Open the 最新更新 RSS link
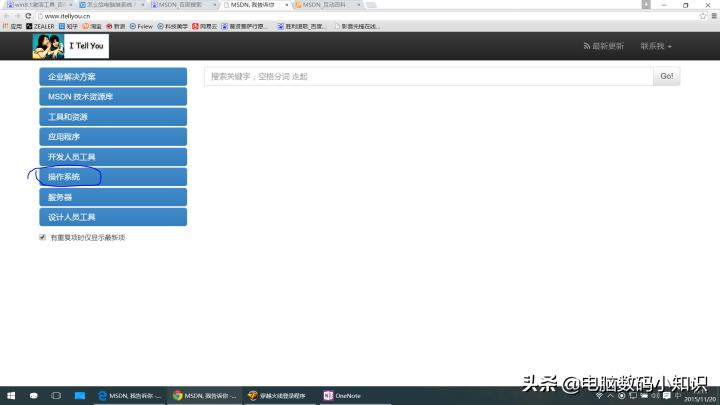This screenshot has height=405, width=720. [603, 46]
